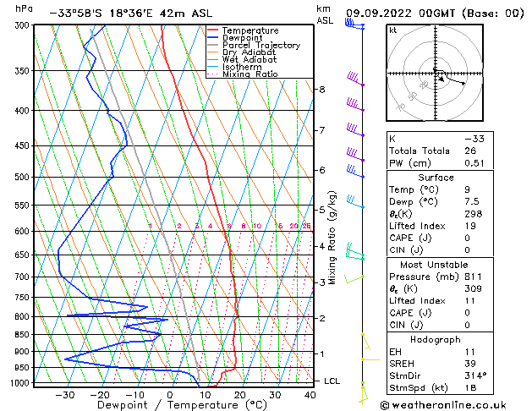Click the Totals Totals value 26
Screen dimensions: 532x411
(470, 151)
